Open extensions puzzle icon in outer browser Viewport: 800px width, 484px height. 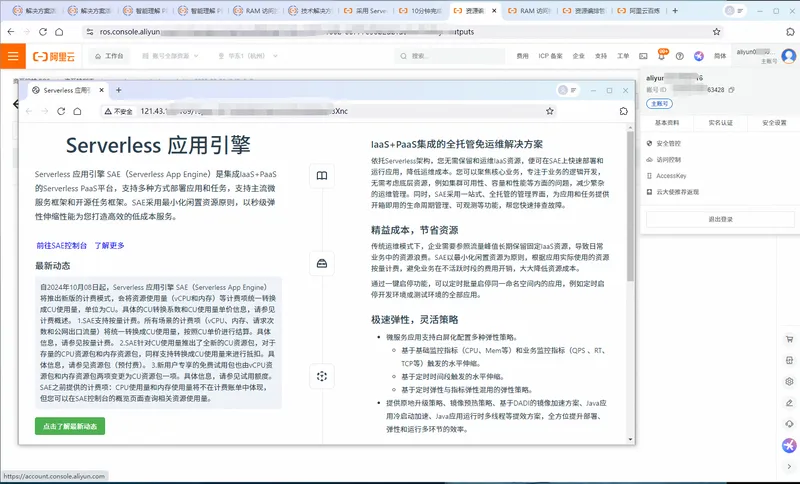pyautogui.click(x=790, y=32)
